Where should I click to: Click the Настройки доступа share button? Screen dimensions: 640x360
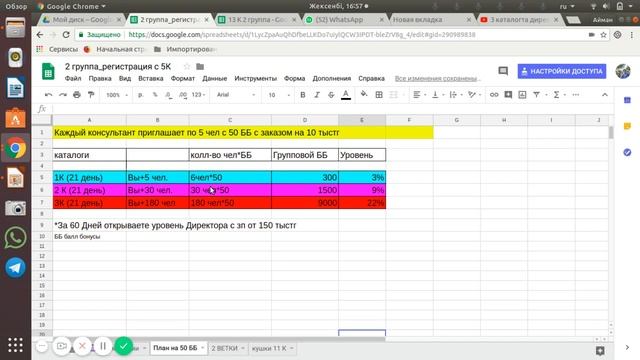562,71
